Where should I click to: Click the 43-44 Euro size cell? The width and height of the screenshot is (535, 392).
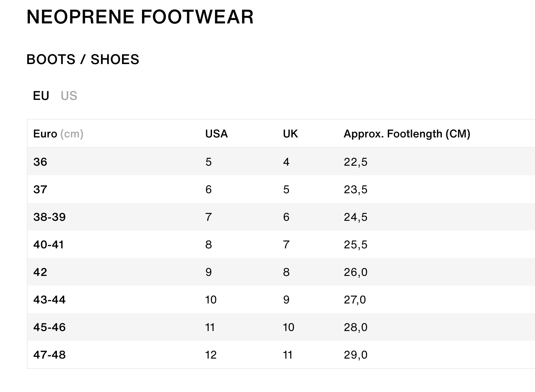49,300
